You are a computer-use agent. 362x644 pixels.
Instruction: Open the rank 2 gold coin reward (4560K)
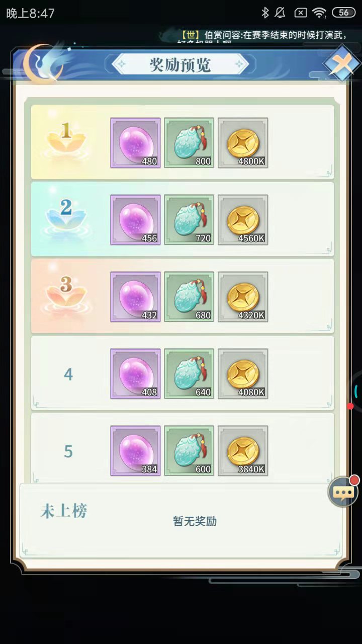click(243, 220)
